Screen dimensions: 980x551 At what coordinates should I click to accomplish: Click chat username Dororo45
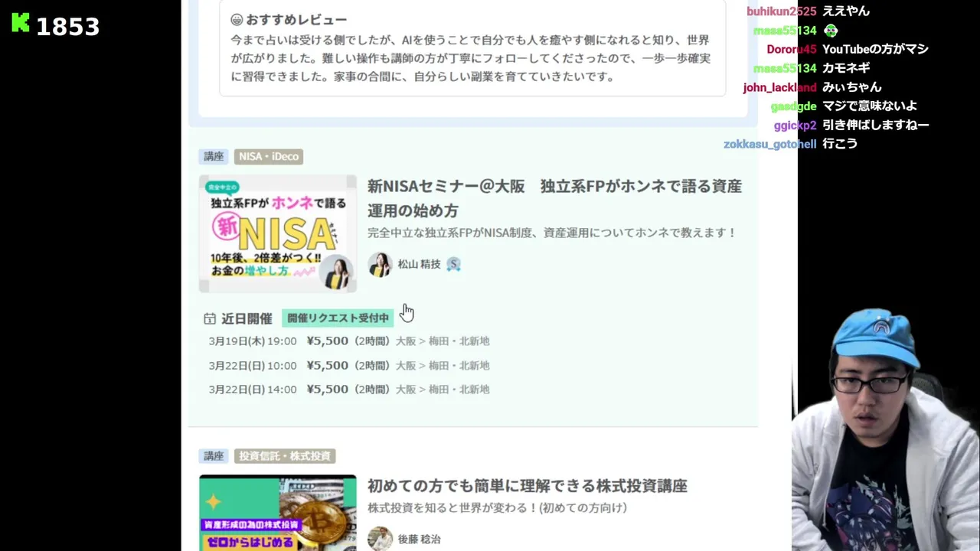tap(792, 49)
